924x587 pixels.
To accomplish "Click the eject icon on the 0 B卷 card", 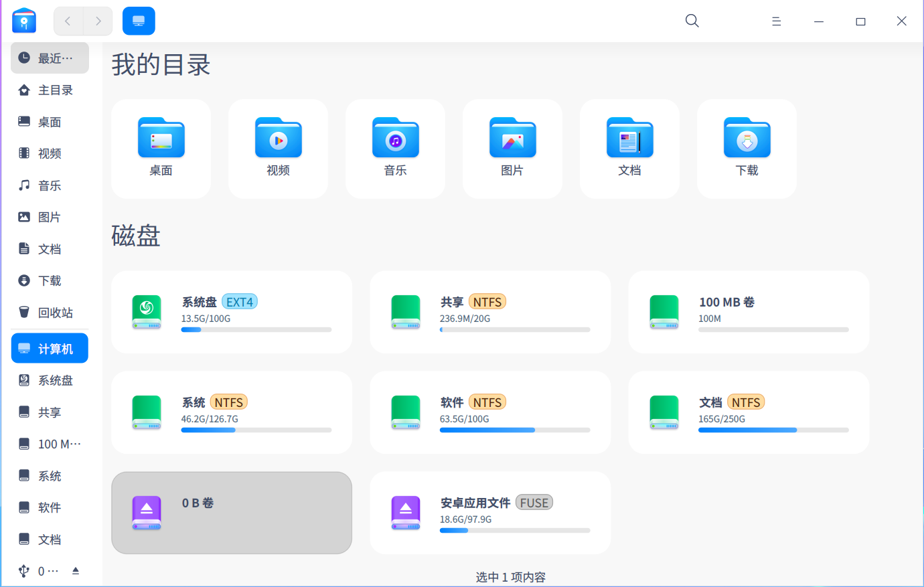I will click(147, 512).
